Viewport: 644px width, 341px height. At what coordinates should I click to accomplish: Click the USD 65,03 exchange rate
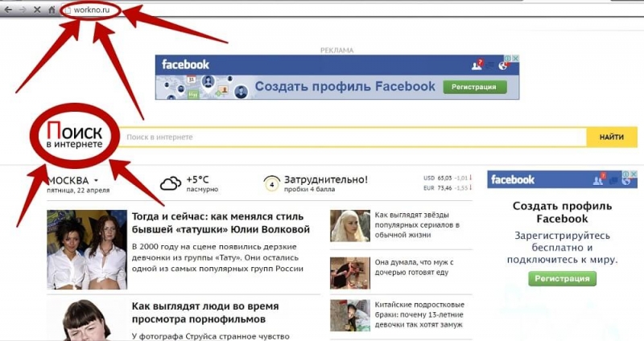tap(448, 178)
